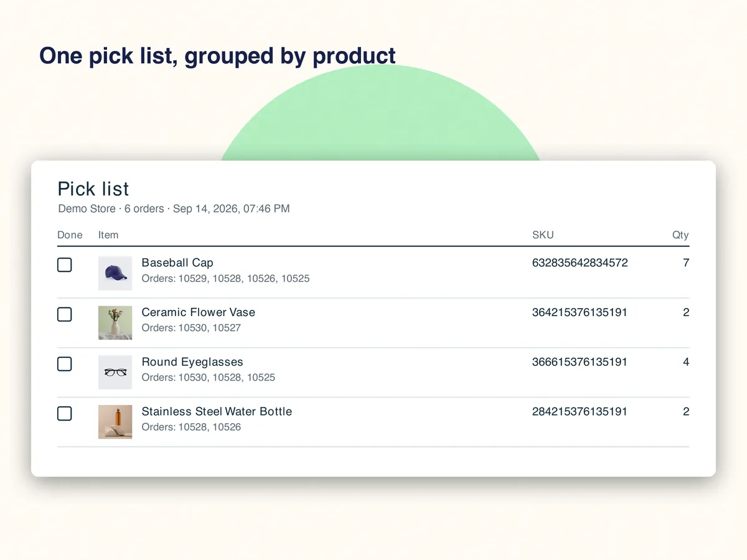The image size is (747, 560).
Task: Click the Round Eyeglasses quantity 4
Action: [686, 362]
